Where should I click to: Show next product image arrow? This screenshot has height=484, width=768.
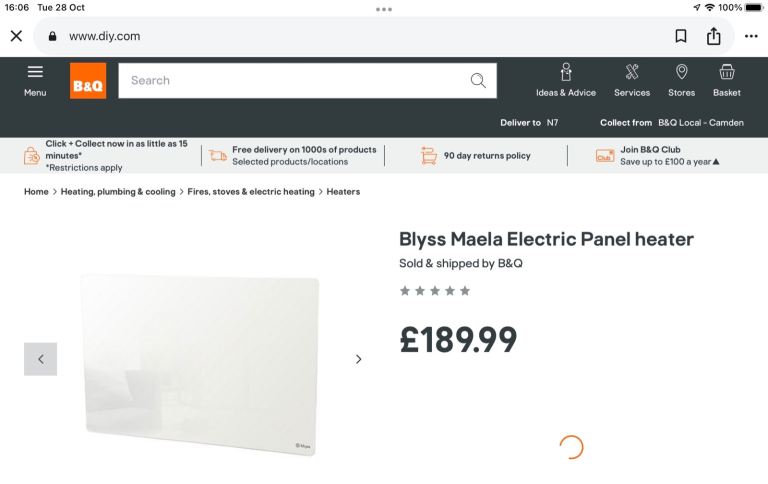[358, 359]
